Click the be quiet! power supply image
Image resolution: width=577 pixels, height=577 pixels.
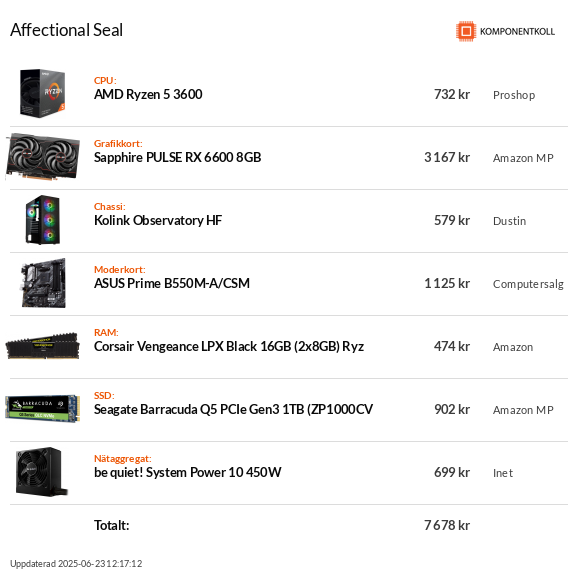pyautogui.click(x=42, y=472)
